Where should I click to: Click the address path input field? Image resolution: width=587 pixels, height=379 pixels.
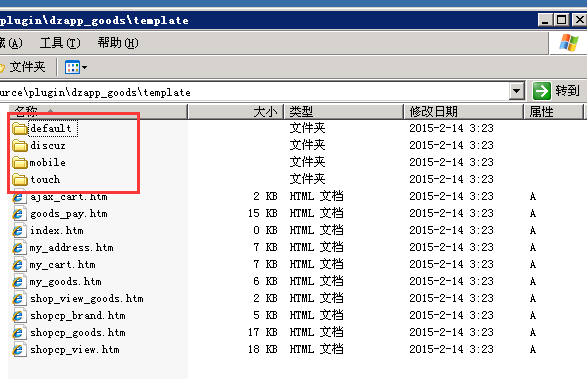(x=254, y=92)
